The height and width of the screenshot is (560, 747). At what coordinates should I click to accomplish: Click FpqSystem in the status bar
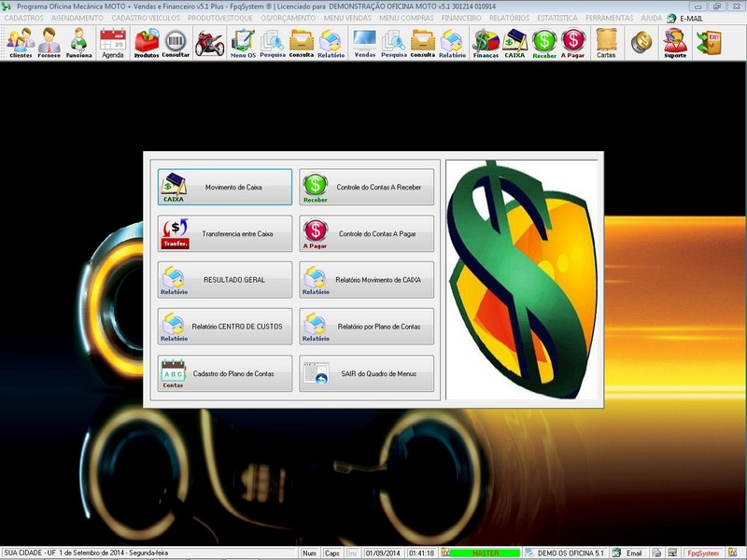point(702,553)
